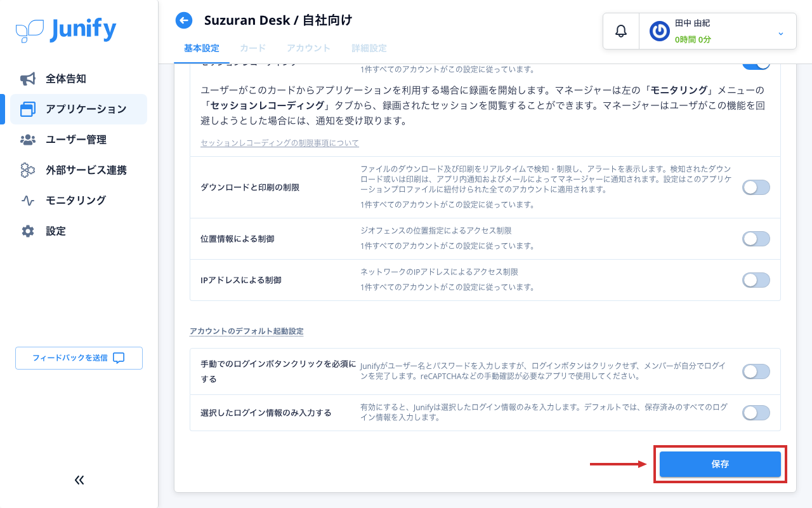Click the モニタリング pulse icon
Image resolution: width=812 pixels, height=508 pixels.
(x=28, y=201)
